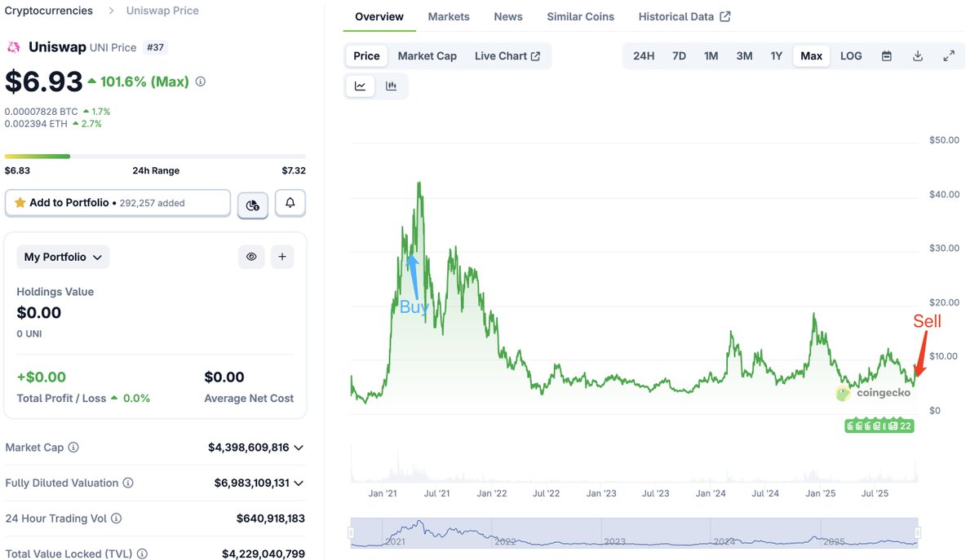Hide holdings with the eye icon
Image resolution: width=979 pixels, height=560 pixels.
pos(251,257)
